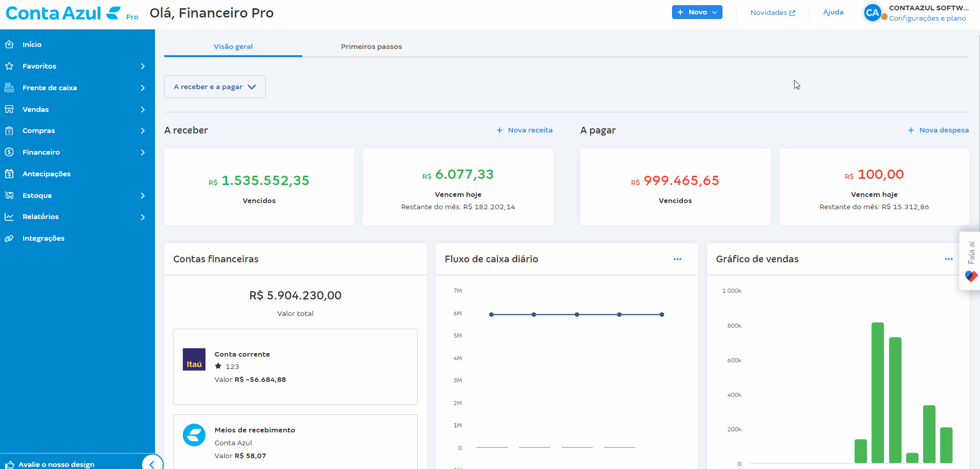Click the CONTAAZUL SOFTW... company name
Screen dimensions: 980x469
929,8
